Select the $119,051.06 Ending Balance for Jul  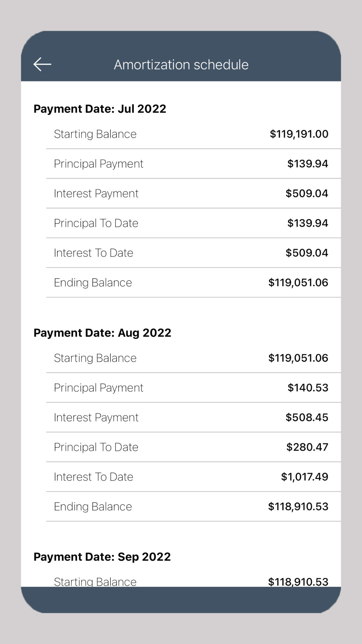click(x=298, y=283)
